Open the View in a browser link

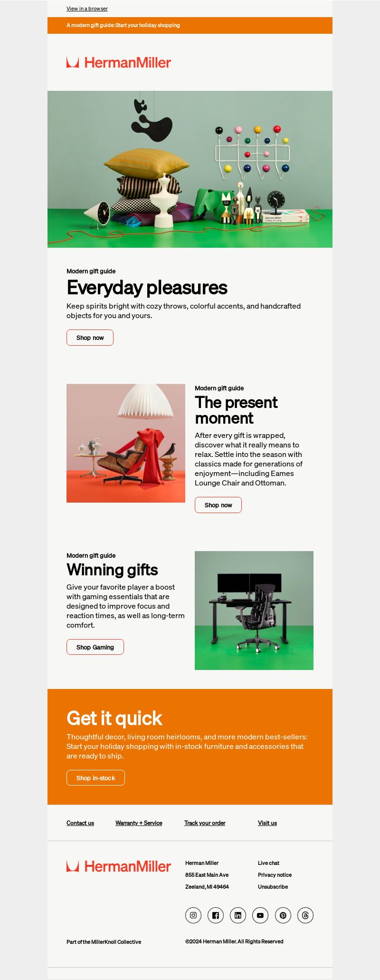[87, 9]
